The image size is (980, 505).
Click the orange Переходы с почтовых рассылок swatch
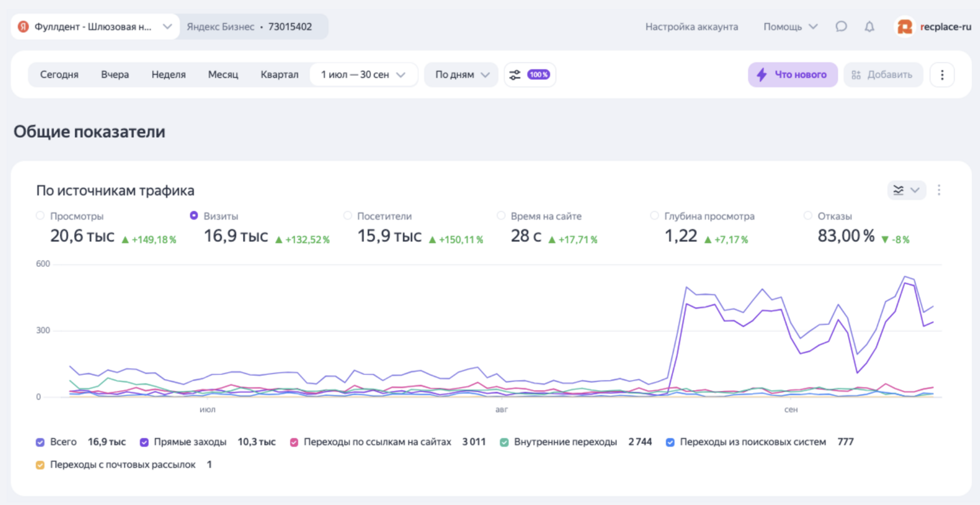coord(40,465)
